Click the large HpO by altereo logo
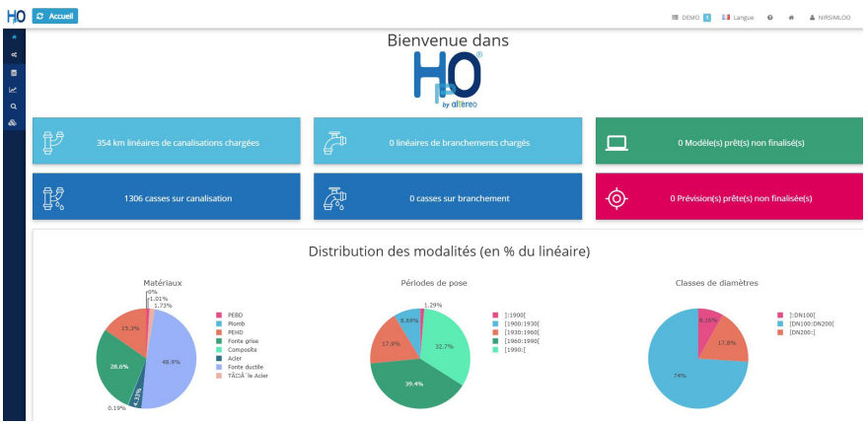Viewport: 868px width, 423px height. [x=448, y=80]
